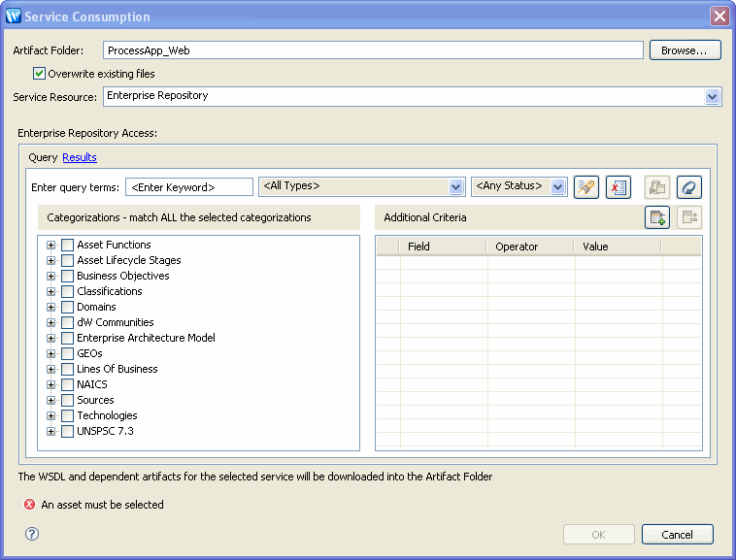This screenshot has height=560, width=736.
Task: Expand the NAICS tree node
Action: (x=50, y=384)
